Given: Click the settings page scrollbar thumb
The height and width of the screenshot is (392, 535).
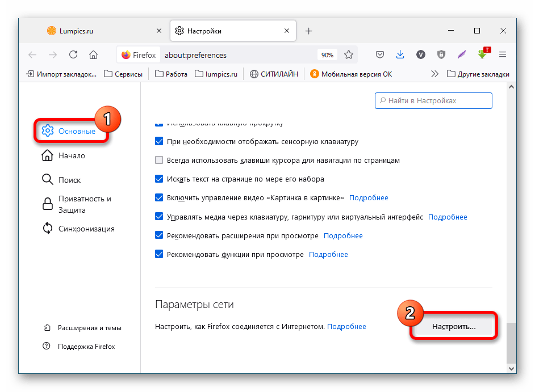Looking at the screenshot, I should point(511,343).
